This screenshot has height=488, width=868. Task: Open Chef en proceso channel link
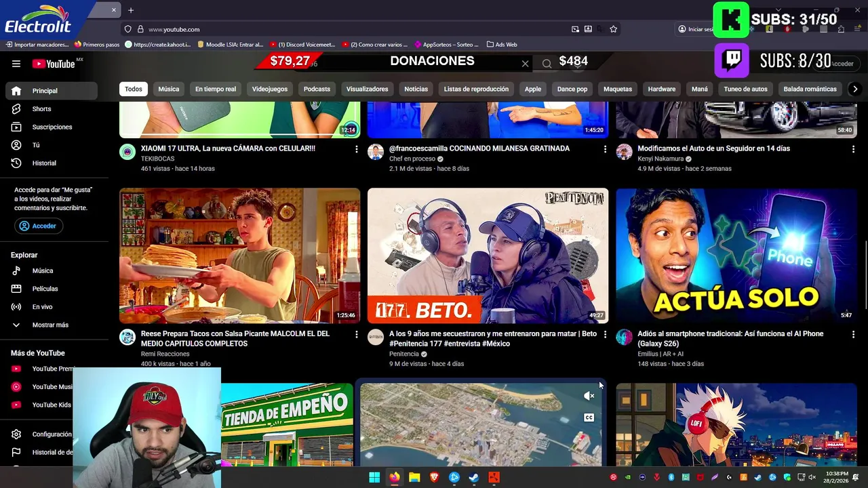[x=412, y=159]
